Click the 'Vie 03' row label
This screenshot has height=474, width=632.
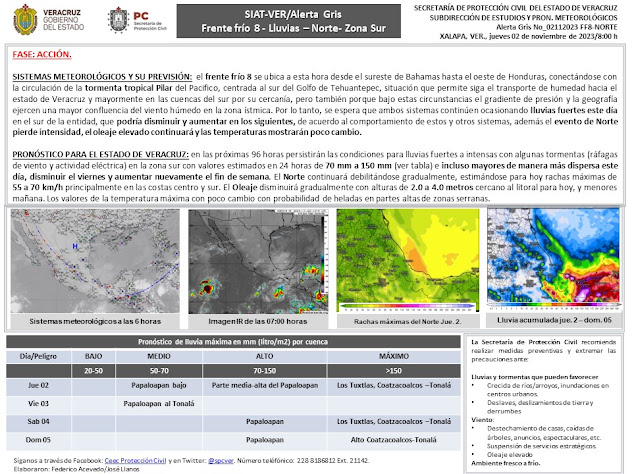(x=38, y=403)
